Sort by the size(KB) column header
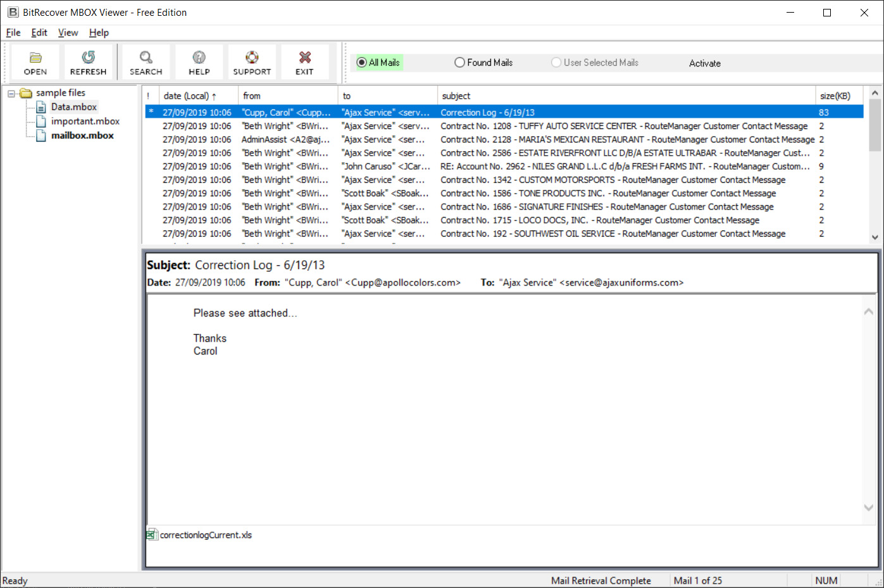 pyautogui.click(x=840, y=96)
